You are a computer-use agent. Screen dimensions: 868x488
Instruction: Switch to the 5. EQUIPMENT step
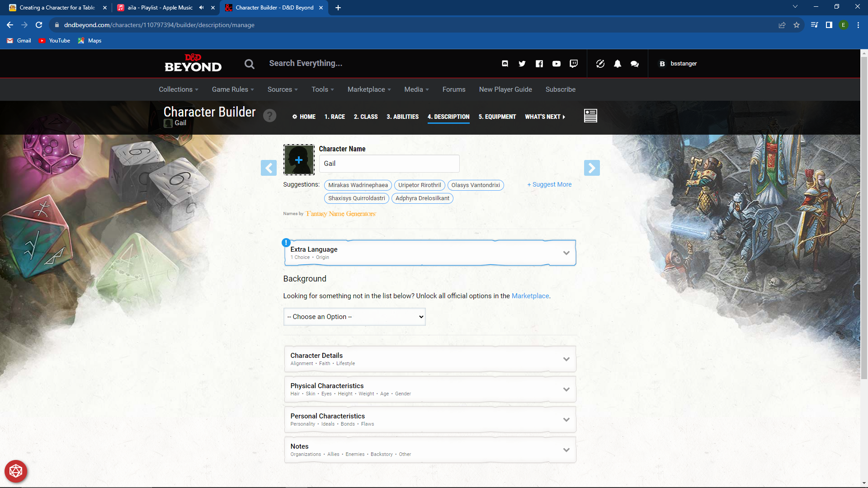[x=497, y=117]
